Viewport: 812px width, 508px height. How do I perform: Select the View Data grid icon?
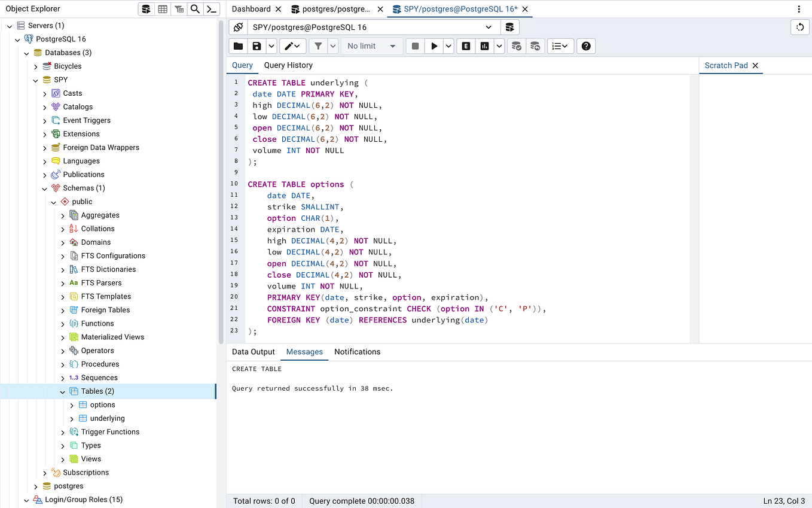163,8
